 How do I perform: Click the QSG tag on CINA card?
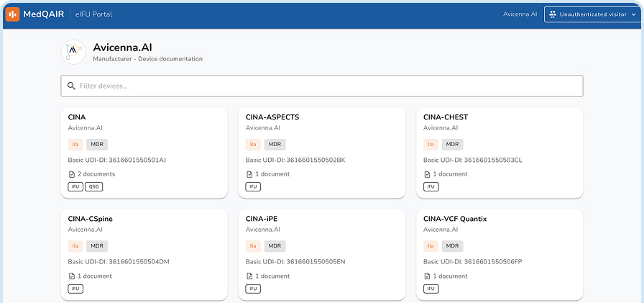click(94, 187)
